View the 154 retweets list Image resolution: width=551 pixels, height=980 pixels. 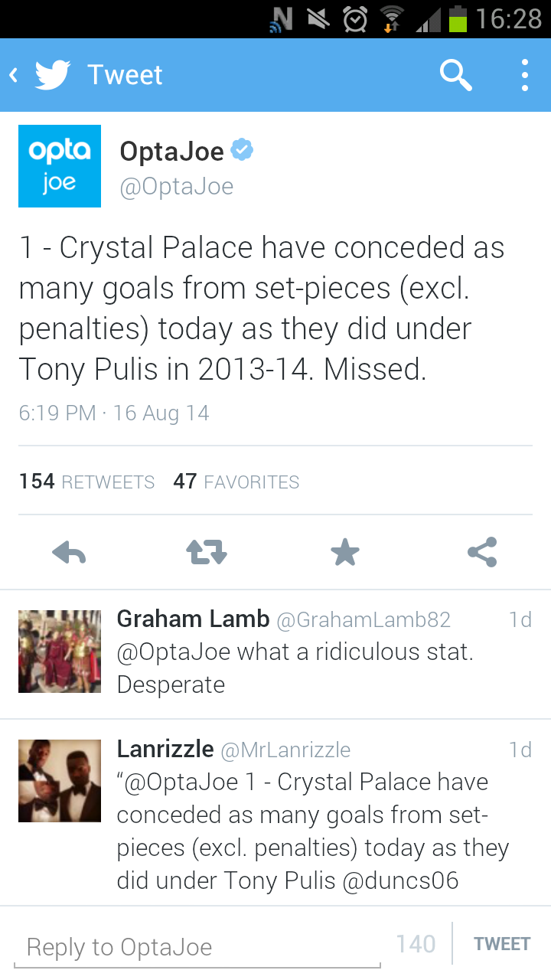pyautogui.click(x=86, y=482)
